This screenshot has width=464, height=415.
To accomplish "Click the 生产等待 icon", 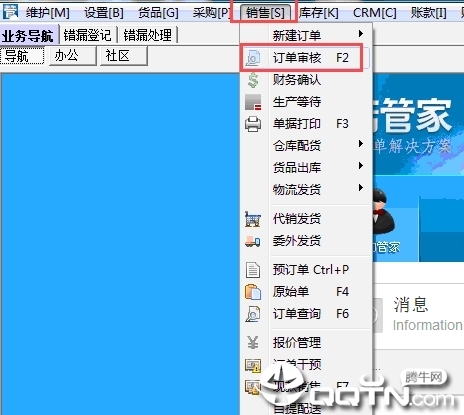I will tap(253, 102).
